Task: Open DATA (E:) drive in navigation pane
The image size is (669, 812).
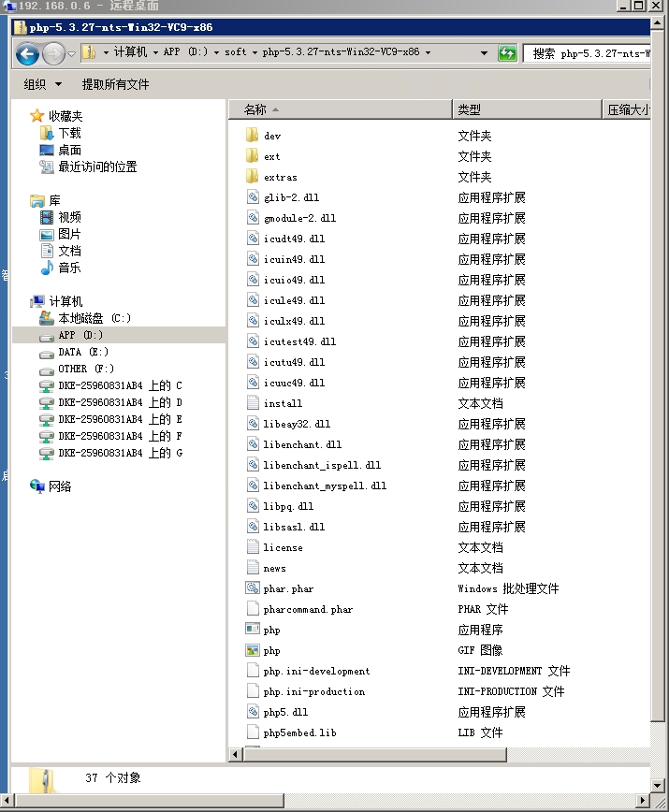Action: pos(83,352)
